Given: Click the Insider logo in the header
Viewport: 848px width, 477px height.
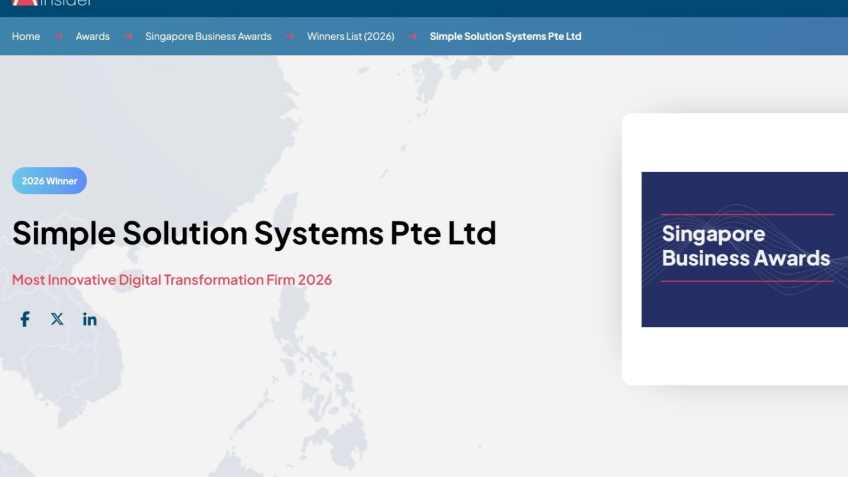Looking at the screenshot, I should point(25,3).
